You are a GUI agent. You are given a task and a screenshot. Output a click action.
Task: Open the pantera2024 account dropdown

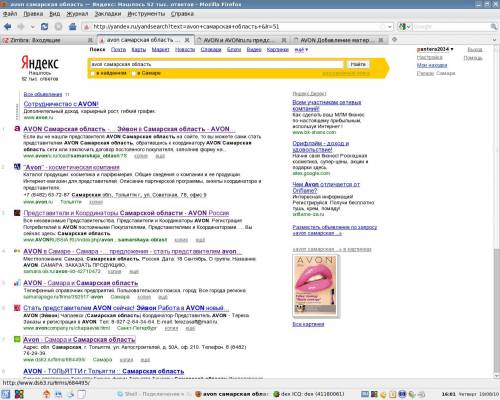pos(435,49)
